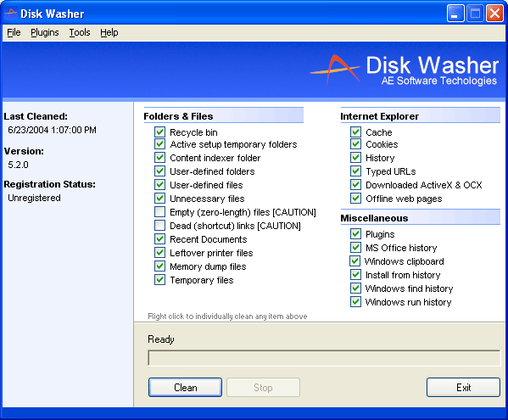The image size is (508, 420).
Task: Open the Help menu
Action: point(109,32)
